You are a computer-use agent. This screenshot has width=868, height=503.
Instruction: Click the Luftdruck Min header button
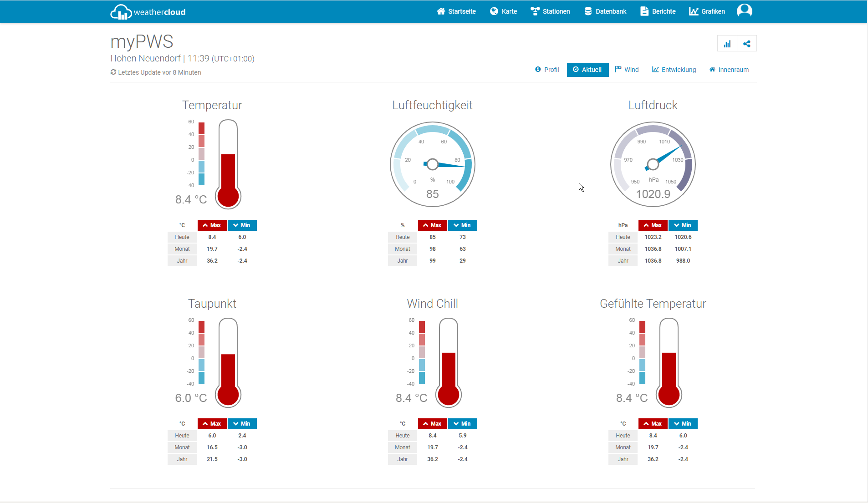683,225
